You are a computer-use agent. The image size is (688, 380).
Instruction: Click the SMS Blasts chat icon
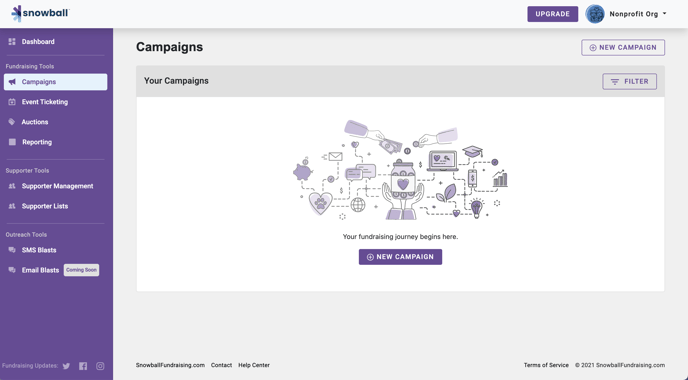[x=12, y=250]
